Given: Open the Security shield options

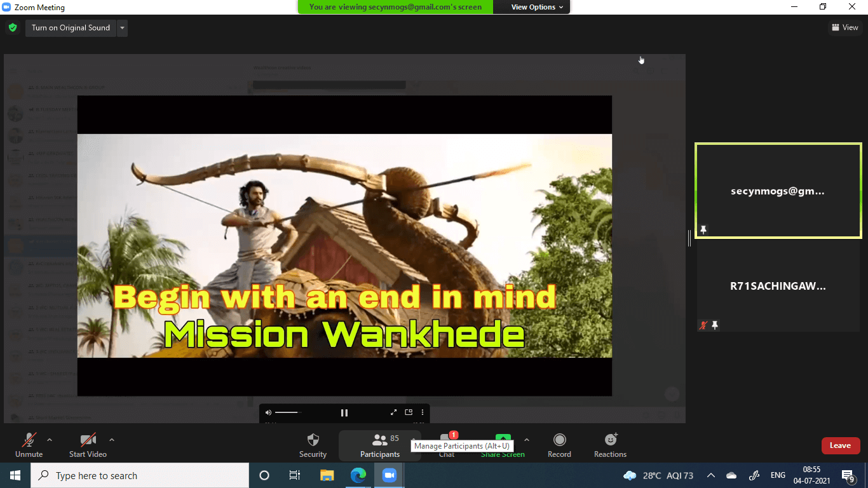Looking at the screenshot, I should pyautogui.click(x=313, y=445).
